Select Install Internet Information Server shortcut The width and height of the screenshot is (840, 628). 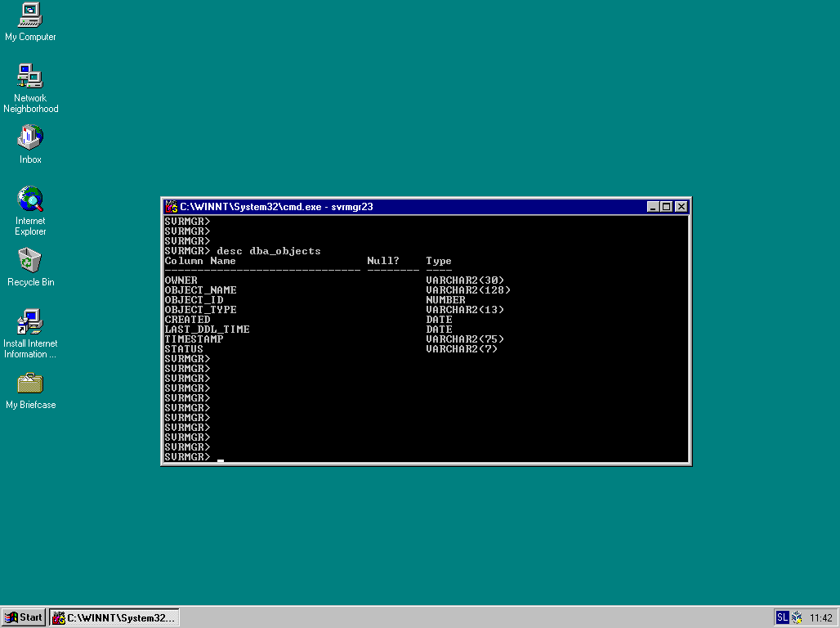point(30,322)
